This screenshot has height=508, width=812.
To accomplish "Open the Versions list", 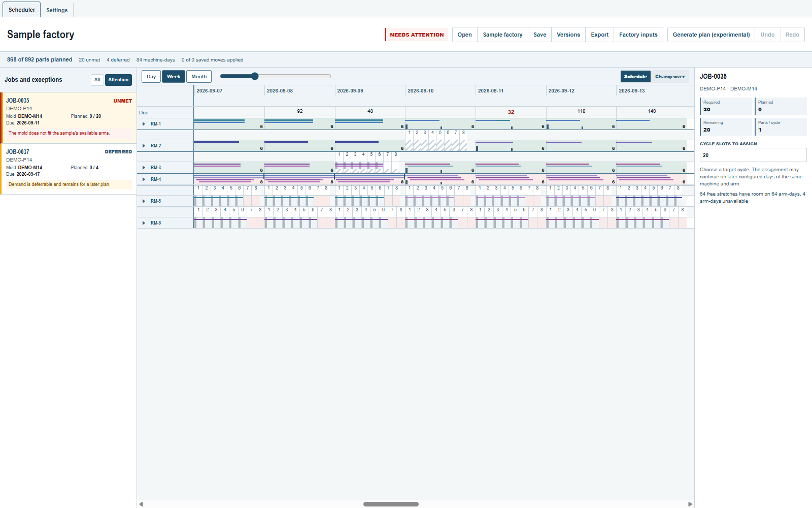I will [568, 35].
